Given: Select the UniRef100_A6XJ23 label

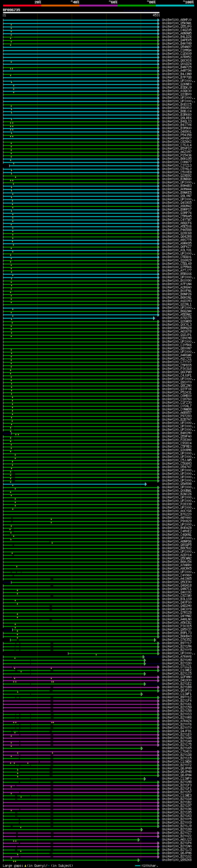Looking at the screenshot, I should 176,839.
